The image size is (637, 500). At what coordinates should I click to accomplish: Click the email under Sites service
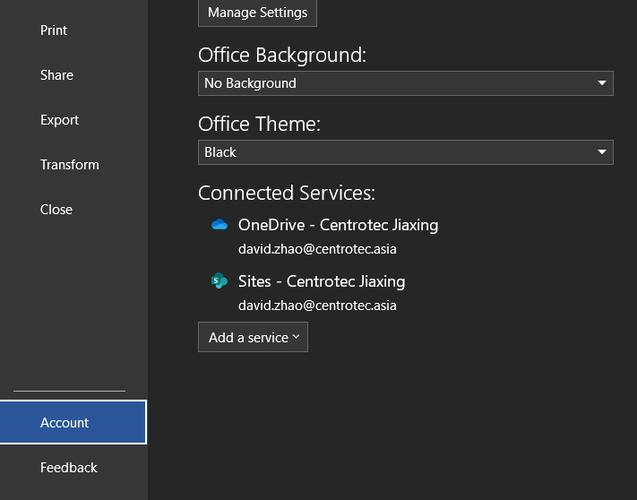click(x=317, y=305)
